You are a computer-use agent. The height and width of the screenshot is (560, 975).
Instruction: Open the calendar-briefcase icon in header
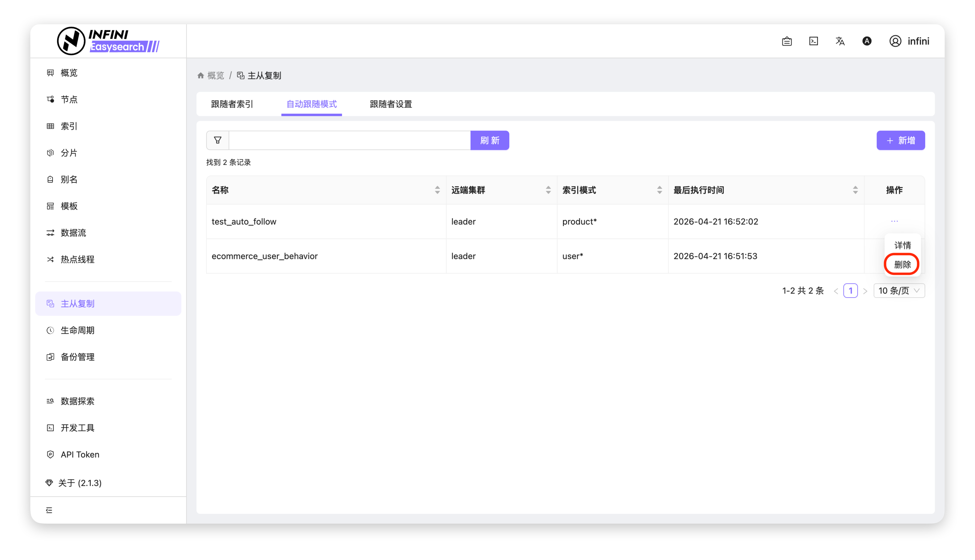click(787, 41)
